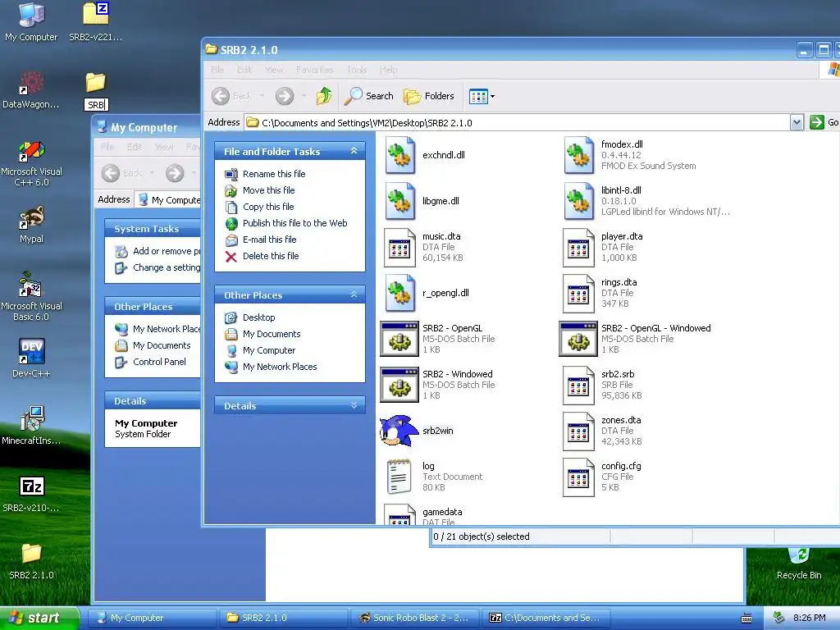840x630 pixels.
Task: Open the srb2win Sonic executable icon
Action: (x=399, y=431)
